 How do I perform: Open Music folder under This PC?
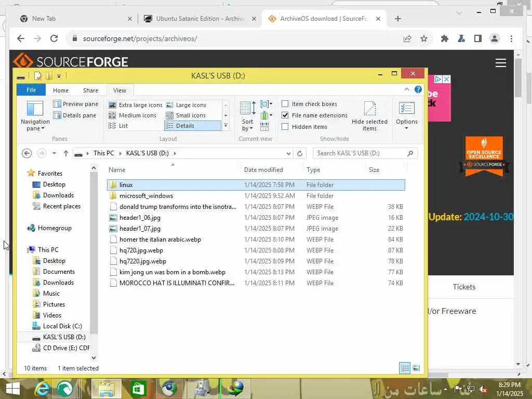tap(46, 293)
